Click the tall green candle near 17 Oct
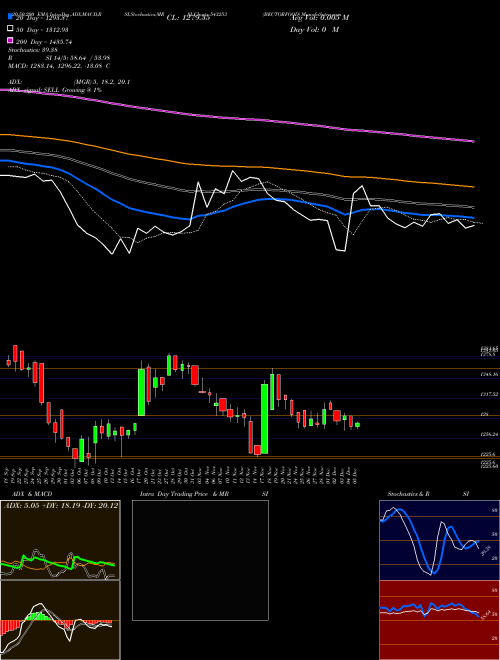Viewport: 500px width, 660px height. [x=141, y=392]
